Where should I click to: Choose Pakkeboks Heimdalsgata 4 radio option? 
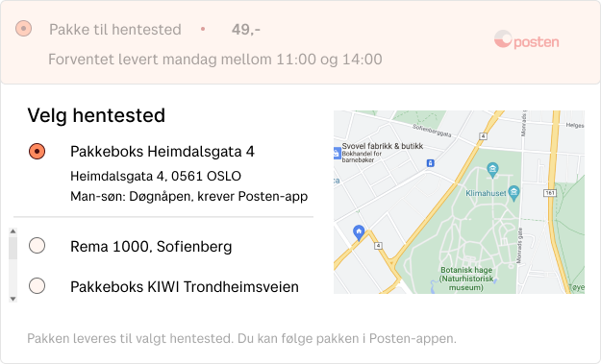point(37,151)
